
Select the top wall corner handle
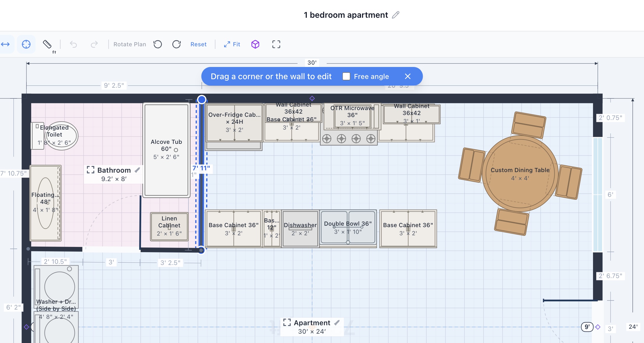click(201, 100)
